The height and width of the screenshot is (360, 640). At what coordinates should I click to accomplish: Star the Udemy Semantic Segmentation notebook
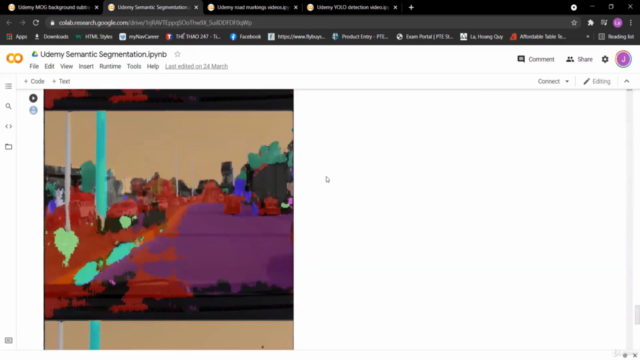[177, 54]
